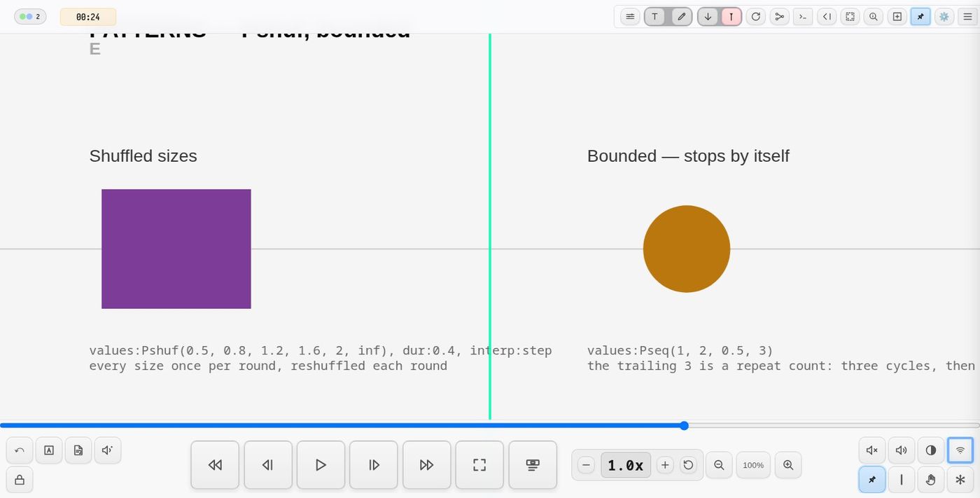Click the document notes icon
Screen dimensions: 980x498
pos(78,450)
